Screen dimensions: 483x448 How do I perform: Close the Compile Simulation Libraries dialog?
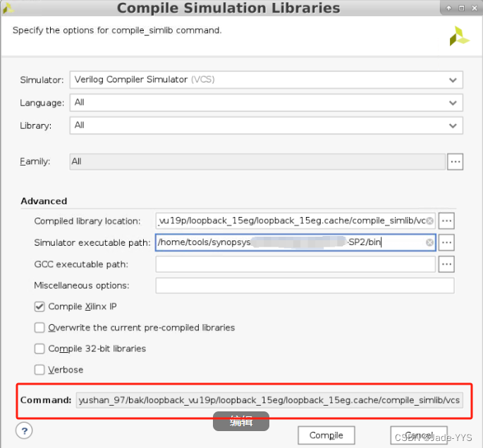click(475, 8)
